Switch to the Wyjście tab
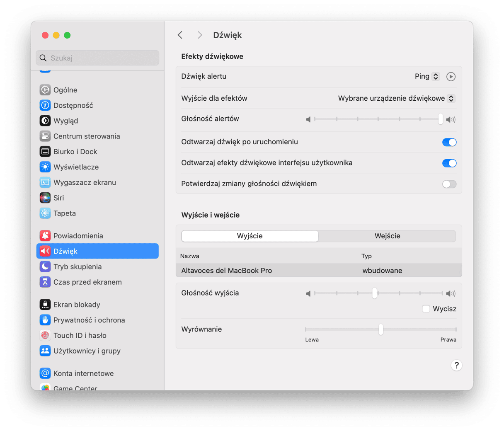 point(250,236)
